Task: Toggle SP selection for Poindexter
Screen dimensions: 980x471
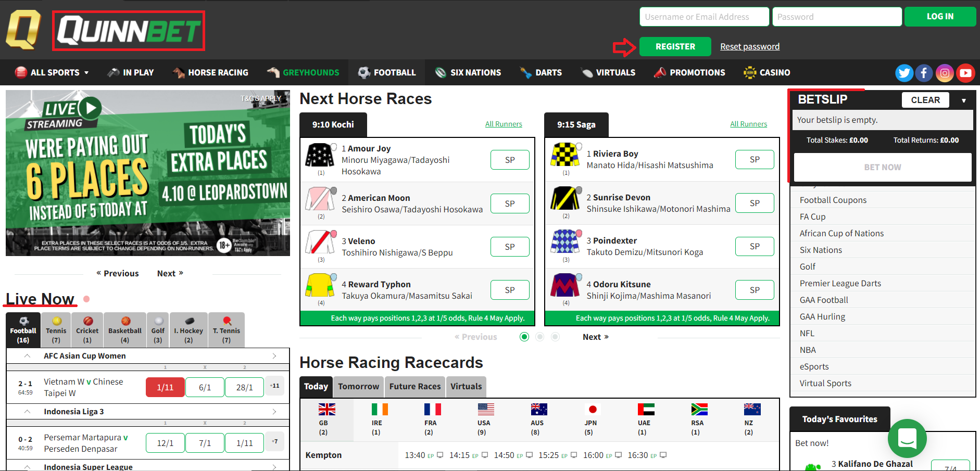Action: point(755,246)
